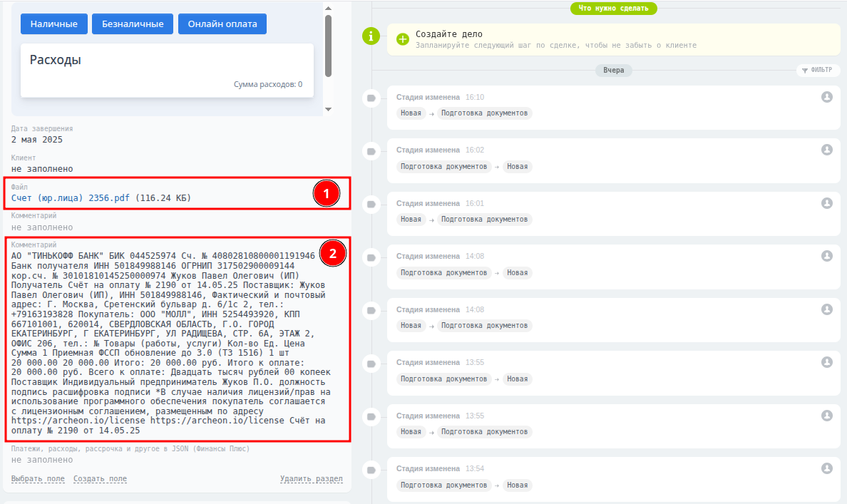Click Подготовка документов chip in the 16:01 entry
847x504 pixels.
coord(484,220)
